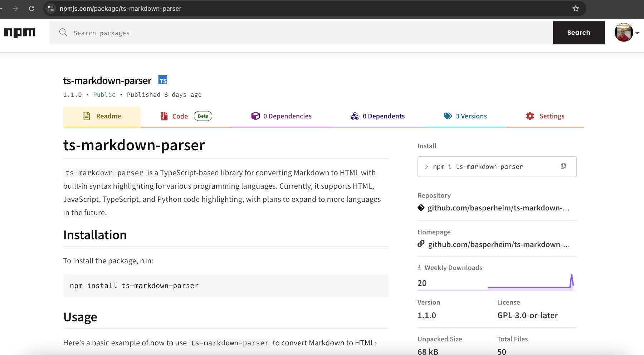This screenshot has height=355, width=644.
Task: Open the 0 Dependents tab
Action: [x=378, y=116]
